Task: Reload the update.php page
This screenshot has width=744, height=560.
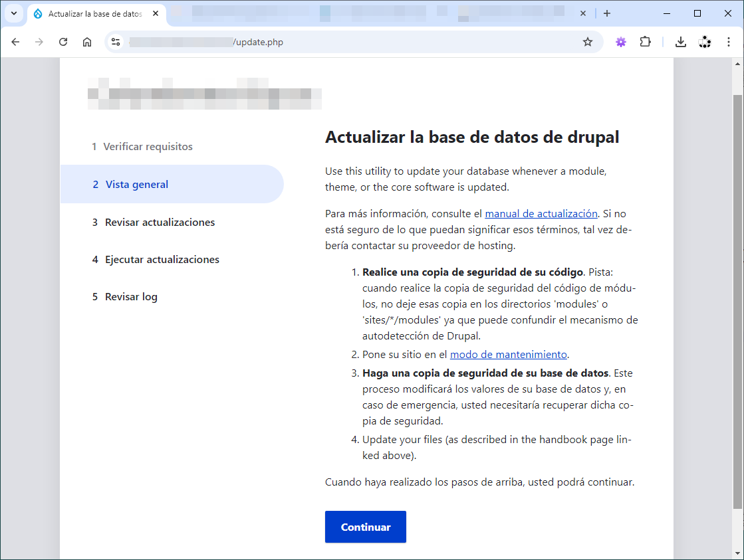Action: click(x=63, y=42)
